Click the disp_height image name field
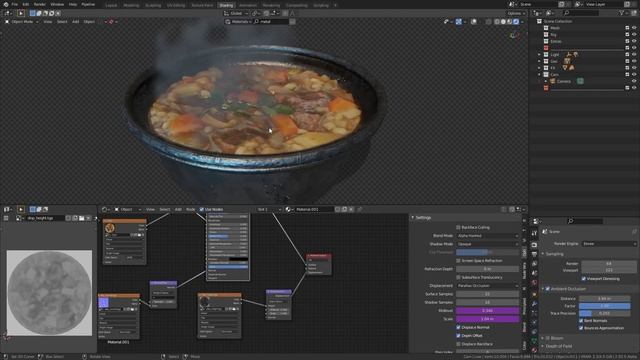The height and width of the screenshot is (360, 640). (45, 218)
